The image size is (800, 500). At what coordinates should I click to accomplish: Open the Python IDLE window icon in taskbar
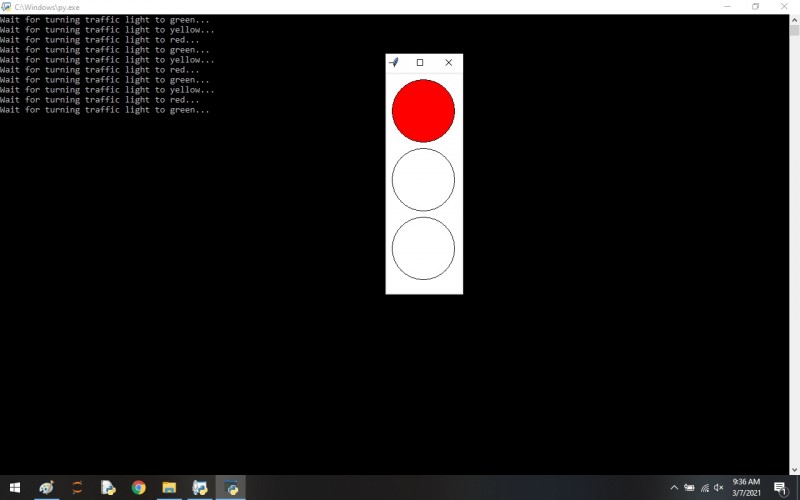(x=199, y=488)
